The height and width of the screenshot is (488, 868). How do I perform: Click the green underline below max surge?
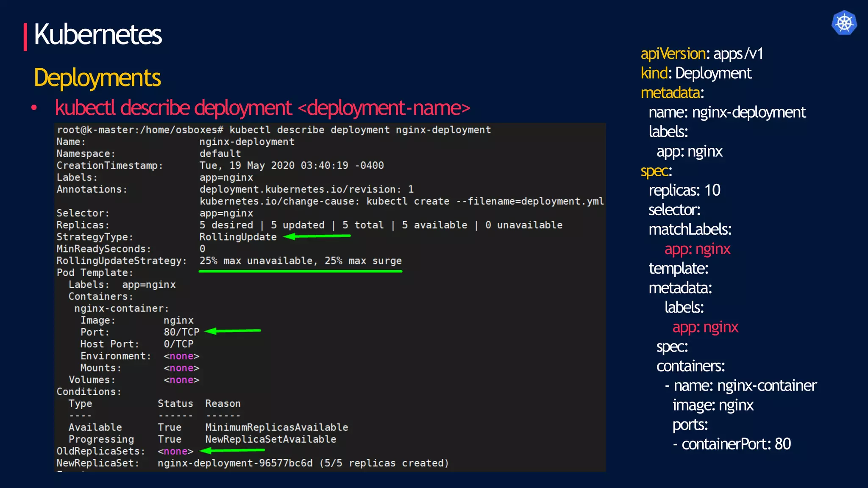click(300, 271)
